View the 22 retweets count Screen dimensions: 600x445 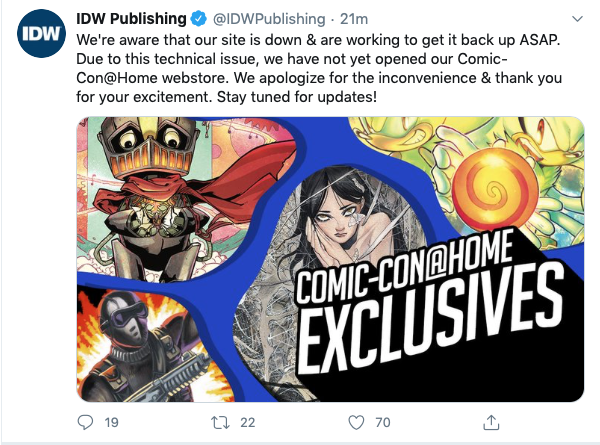(x=248, y=422)
